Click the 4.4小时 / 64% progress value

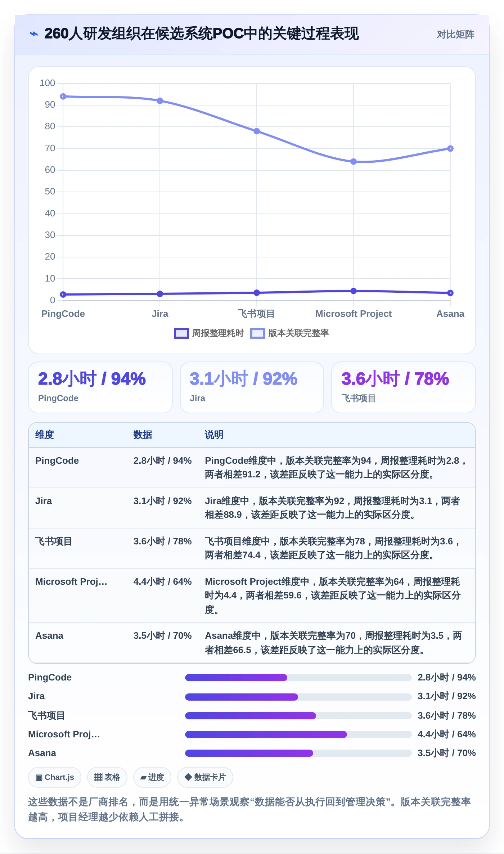[x=446, y=734]
